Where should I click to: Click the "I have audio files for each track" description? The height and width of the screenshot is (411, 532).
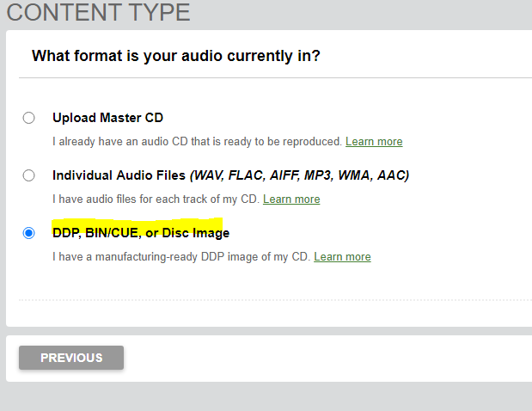(156, 199)
